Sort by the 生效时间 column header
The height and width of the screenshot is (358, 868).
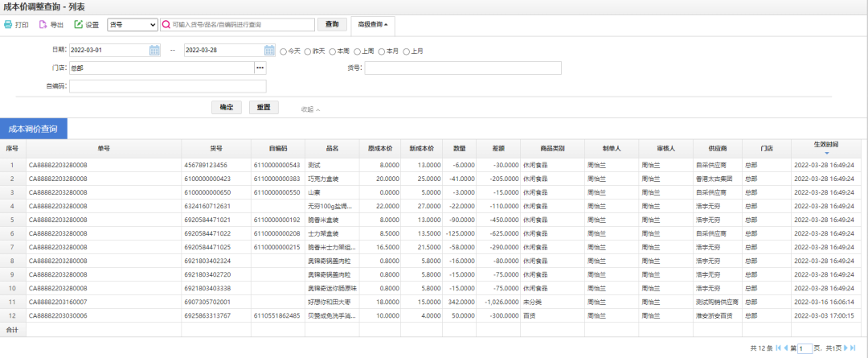click(x=825, y=146)
